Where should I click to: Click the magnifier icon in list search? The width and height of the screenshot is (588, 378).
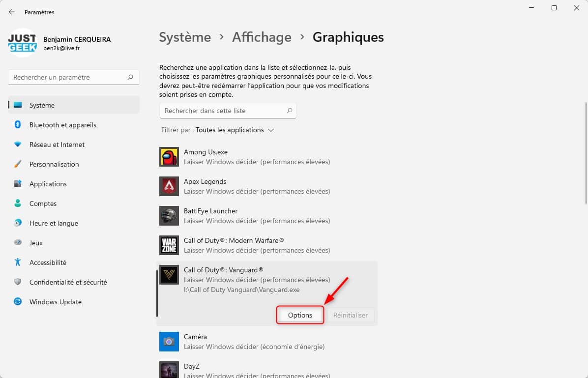tap(290, 111)
